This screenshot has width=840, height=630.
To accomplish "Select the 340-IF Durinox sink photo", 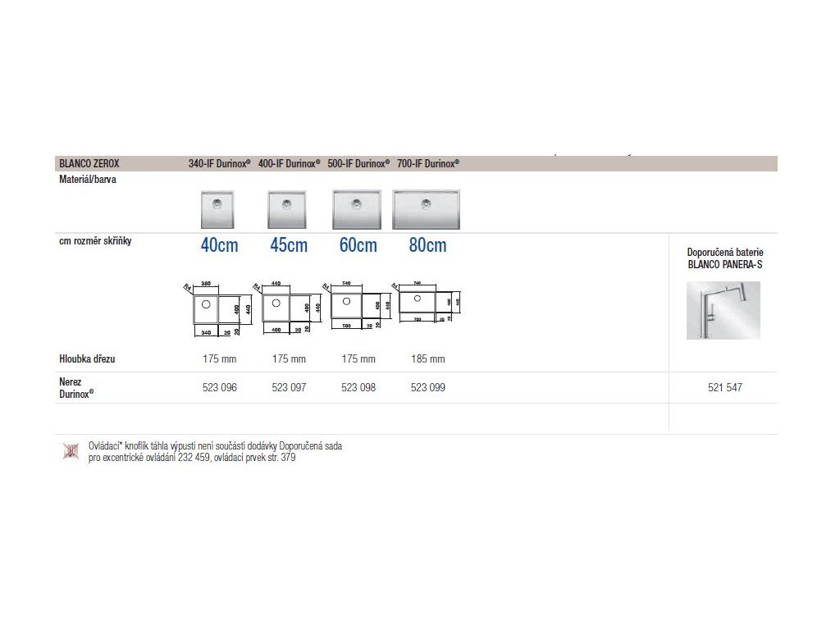I will [x=217, y=209].
